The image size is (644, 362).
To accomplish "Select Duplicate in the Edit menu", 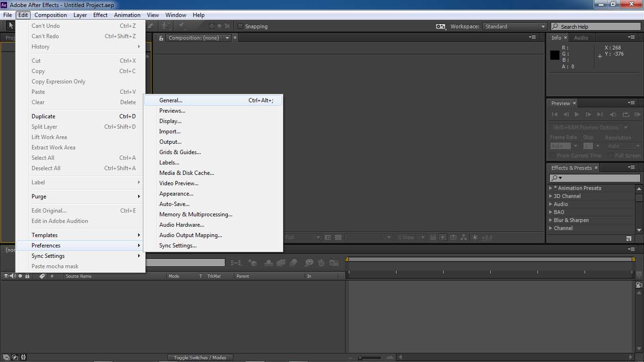I will click(x=80, y=116).
